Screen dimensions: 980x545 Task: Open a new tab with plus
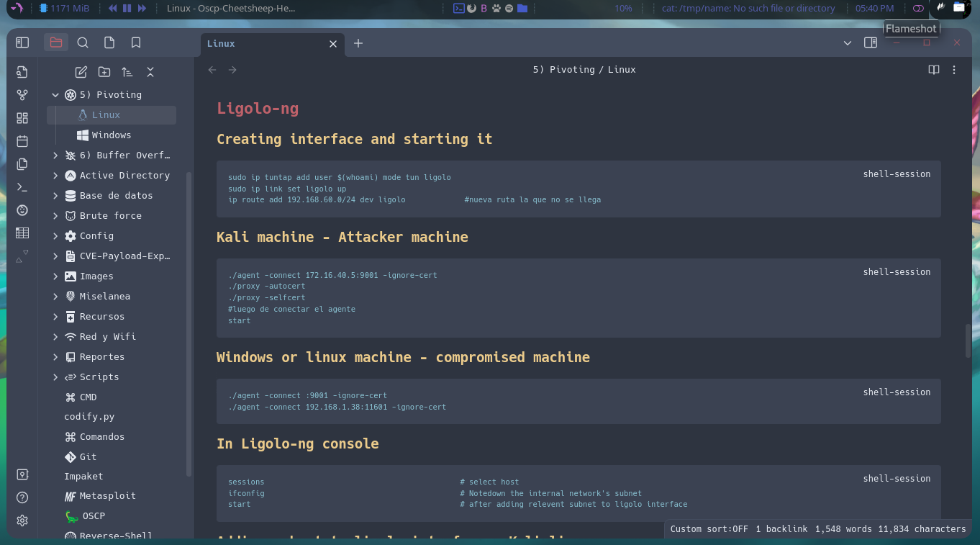click(x=358, y=43)
